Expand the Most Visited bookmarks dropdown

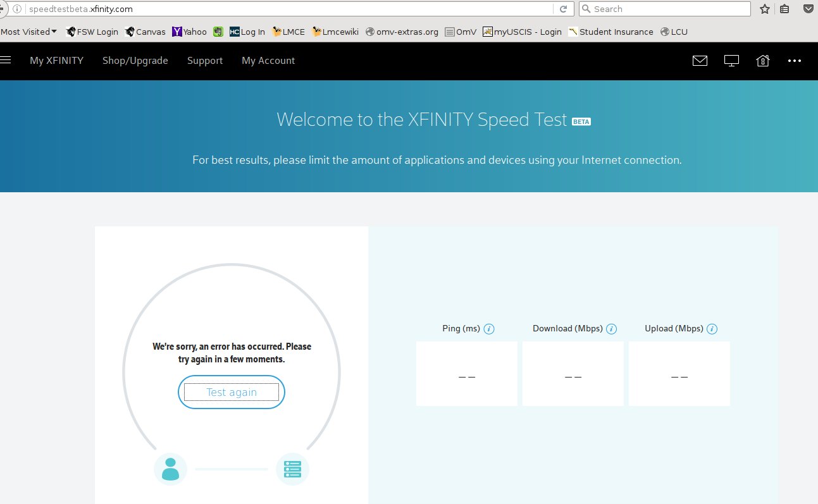point(28,32)
